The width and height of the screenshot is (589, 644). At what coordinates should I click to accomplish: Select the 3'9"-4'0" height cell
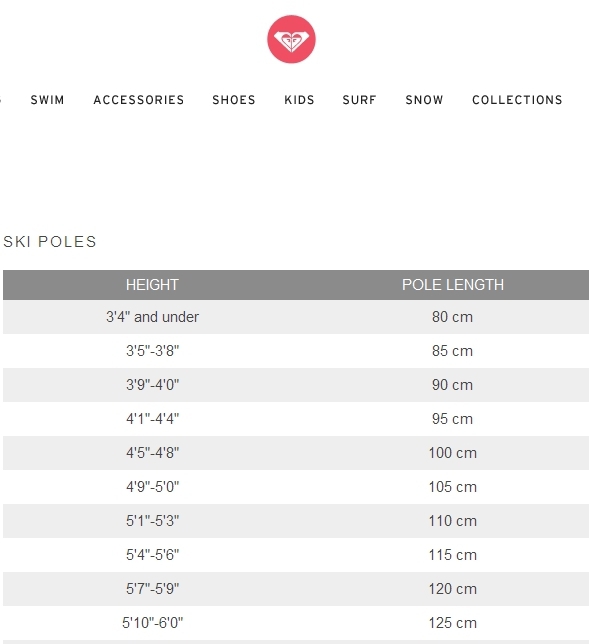pos(152,385)
